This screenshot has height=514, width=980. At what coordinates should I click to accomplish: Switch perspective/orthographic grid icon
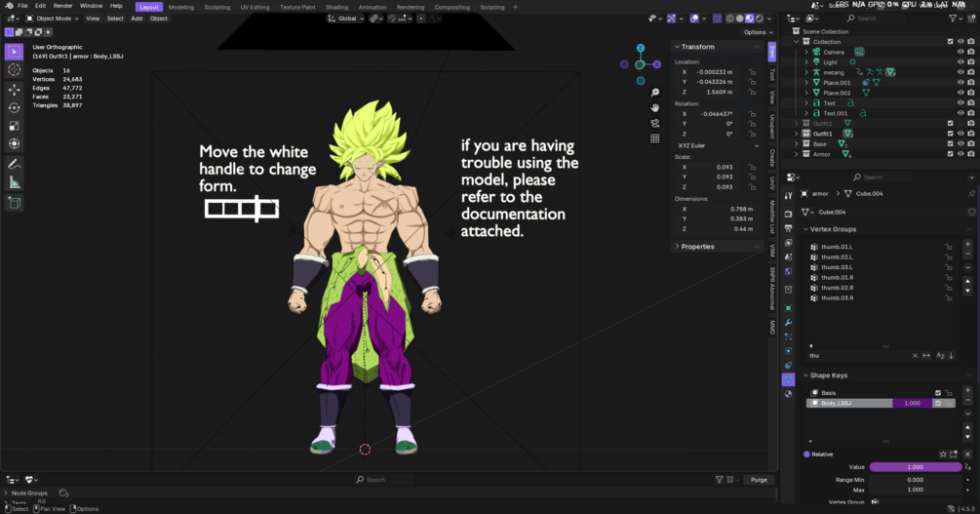click(654, 138)
